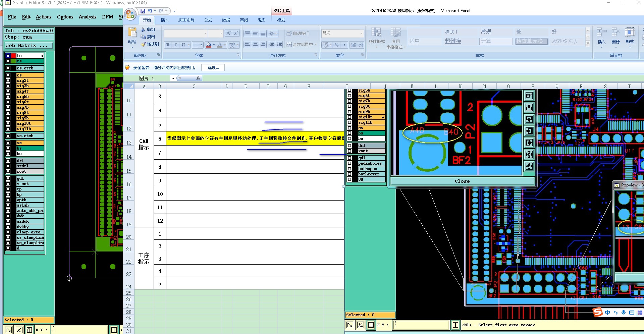The width and height of the screenshot is (644, 334).
Task: Click the Excel formula bar input
Action: tap(423, 78)
